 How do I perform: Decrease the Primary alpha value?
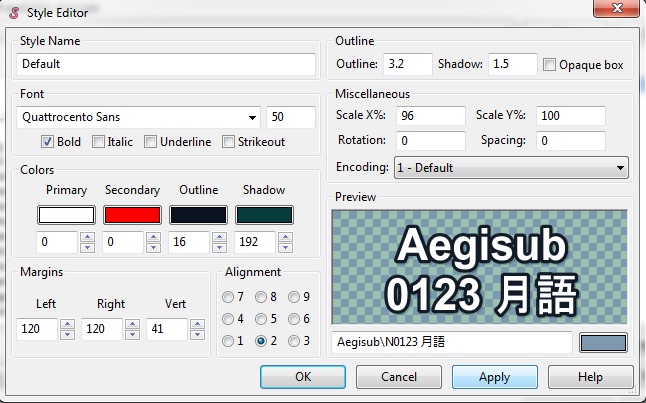tap(87, 247)
